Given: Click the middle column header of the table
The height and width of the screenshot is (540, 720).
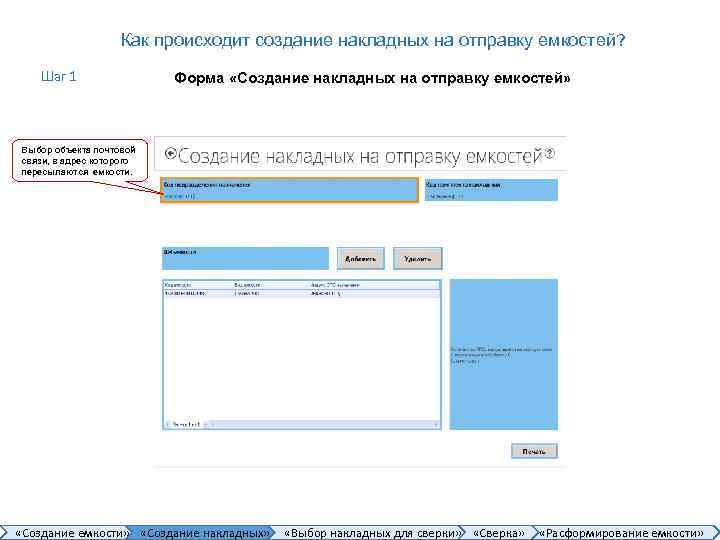Looking at the screenshot, I should (247, 285).
